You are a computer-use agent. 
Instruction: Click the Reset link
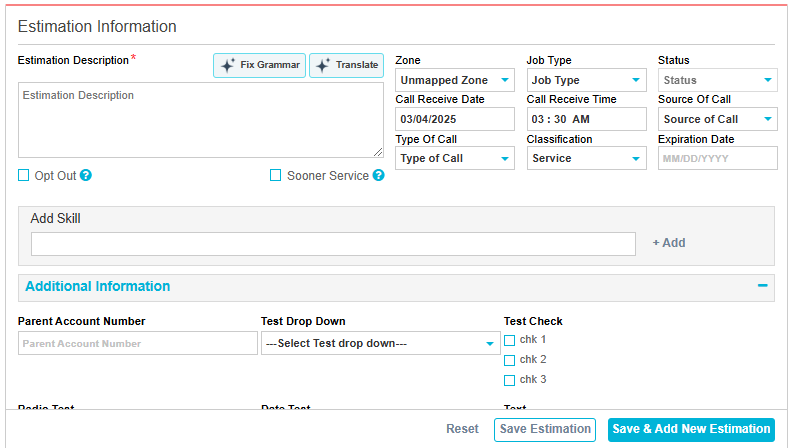[462, 429]
